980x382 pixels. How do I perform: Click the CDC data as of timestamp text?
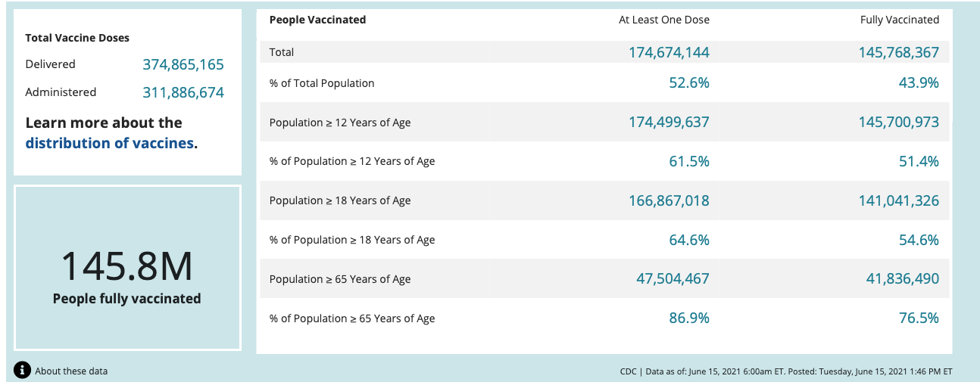pyautogui.click(x=785, y=371)
